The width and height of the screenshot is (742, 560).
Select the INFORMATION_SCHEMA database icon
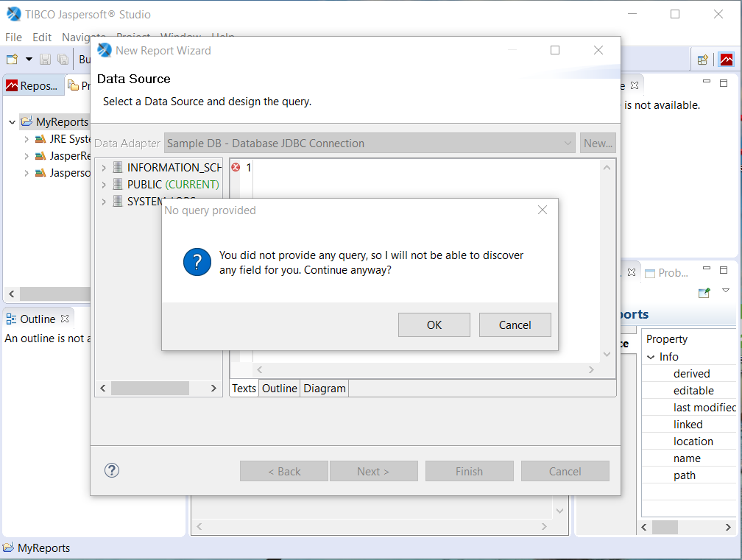coord(118,167)
